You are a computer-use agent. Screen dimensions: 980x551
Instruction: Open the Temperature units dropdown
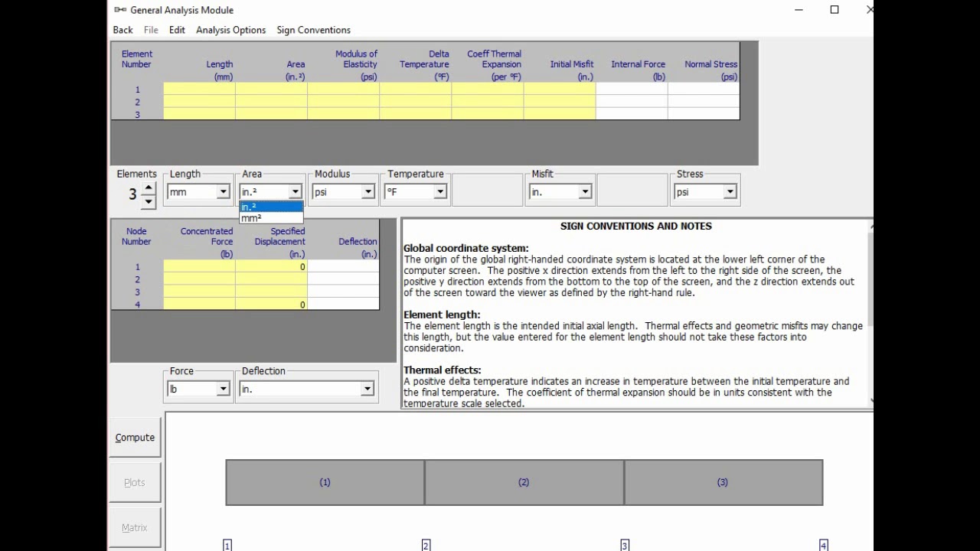point(439,192)
